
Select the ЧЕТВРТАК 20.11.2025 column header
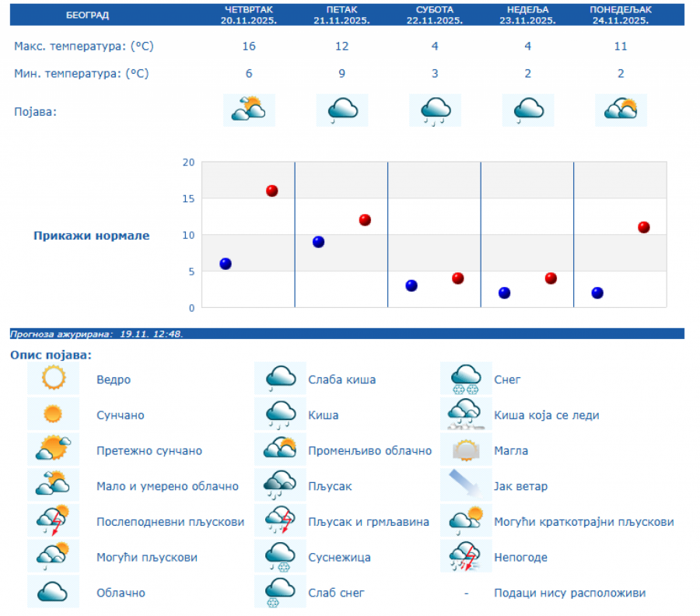point(248,15)
